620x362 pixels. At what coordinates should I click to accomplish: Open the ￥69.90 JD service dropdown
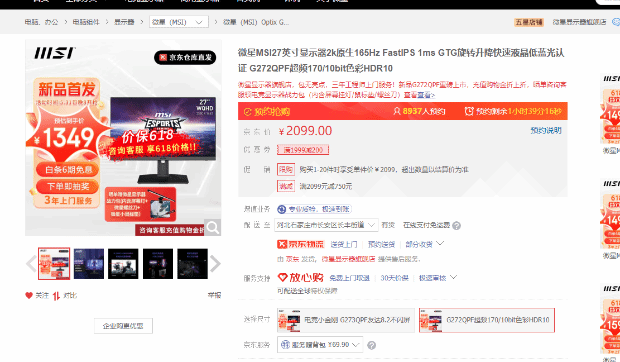pyautogui.click(x=320, y=345)
